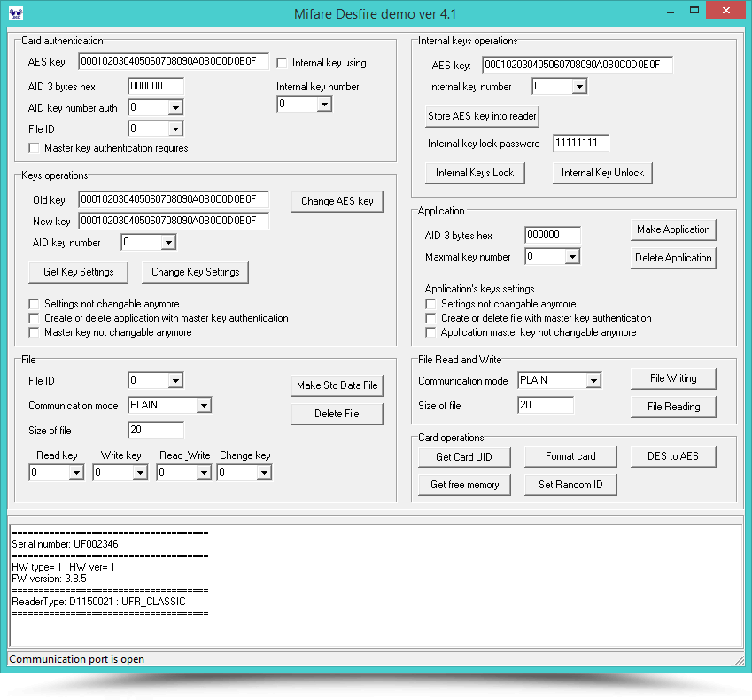Toggle Create or delete application with master key authentication
This screenshot has height=700, width=752.
[x=34, y=318]
